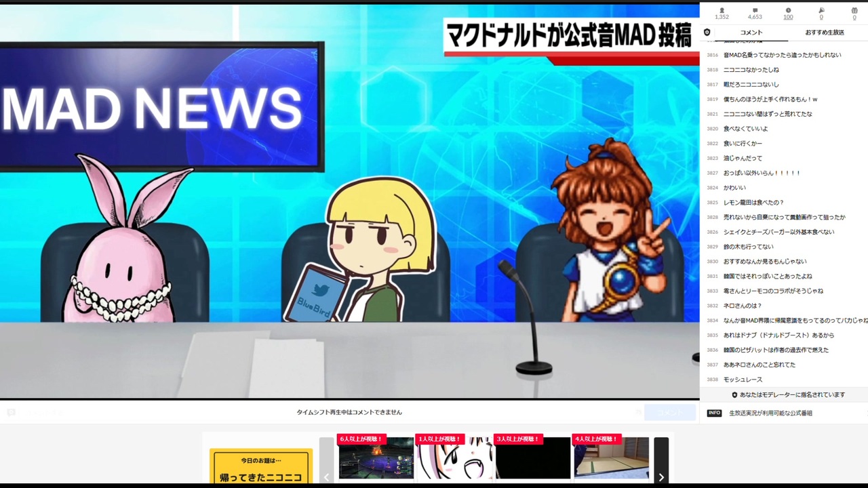This screenshot has height=488, width=868.
Task: Show next recommended streams with right chevron
Action: [x=661, y=461]
